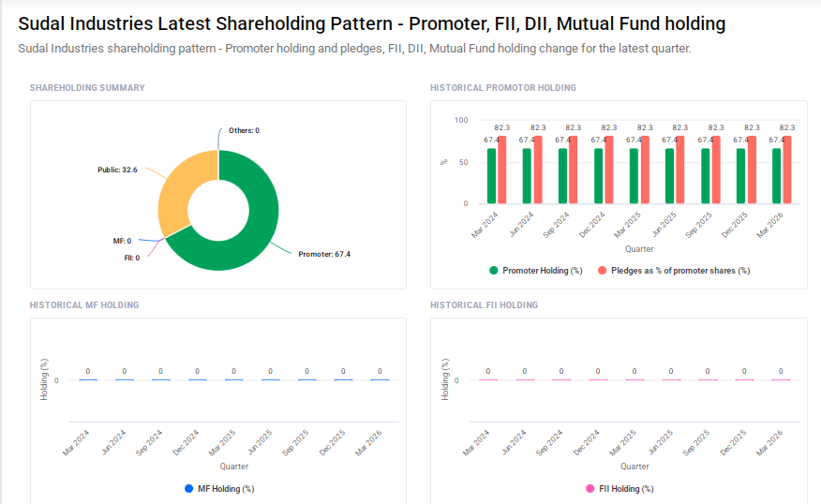Click the 'Public: 32.6' donut label

tap(117, 170)
